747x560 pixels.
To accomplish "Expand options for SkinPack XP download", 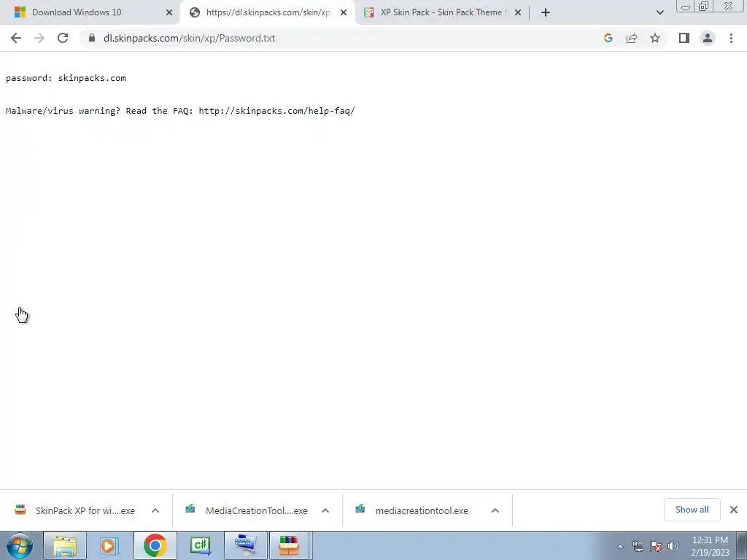I will (155, 510).
